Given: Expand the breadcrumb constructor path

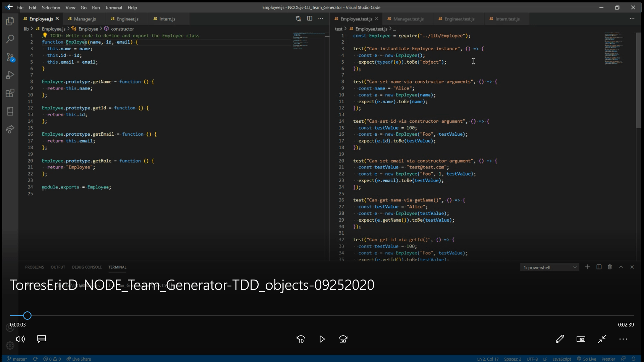Looking at the screenshot, I should tap(122, 28).
